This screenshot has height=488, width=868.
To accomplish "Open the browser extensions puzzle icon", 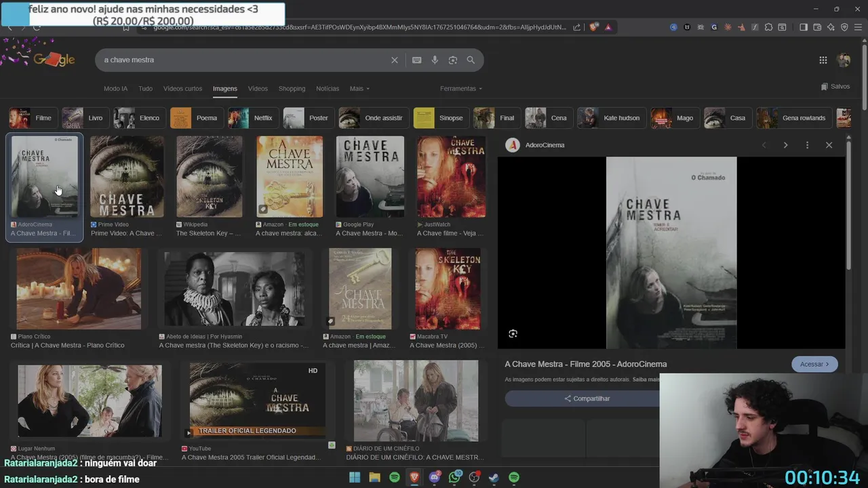I will (768, 27).
